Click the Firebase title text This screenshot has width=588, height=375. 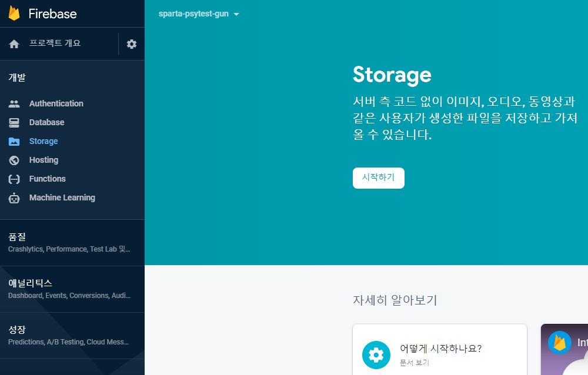52,14
